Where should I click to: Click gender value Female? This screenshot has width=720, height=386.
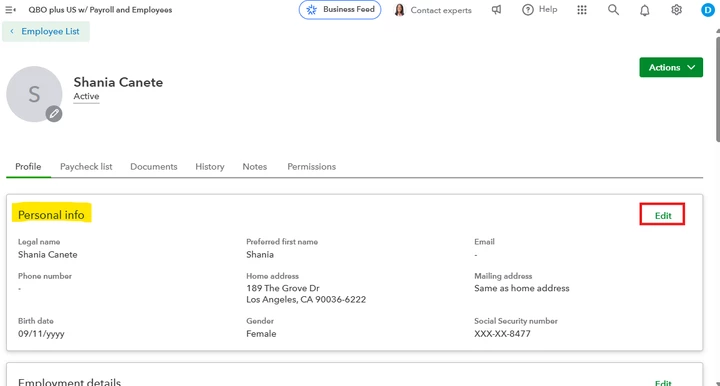click(x=261, y=334)
